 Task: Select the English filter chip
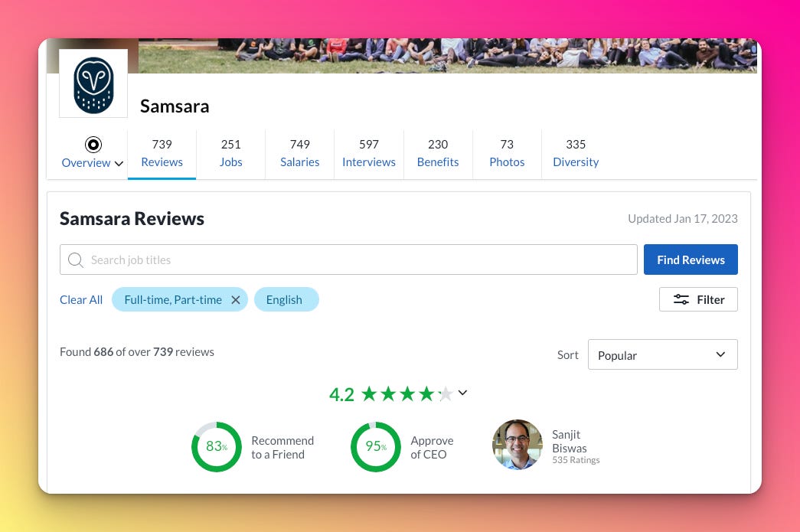[286, 300]
